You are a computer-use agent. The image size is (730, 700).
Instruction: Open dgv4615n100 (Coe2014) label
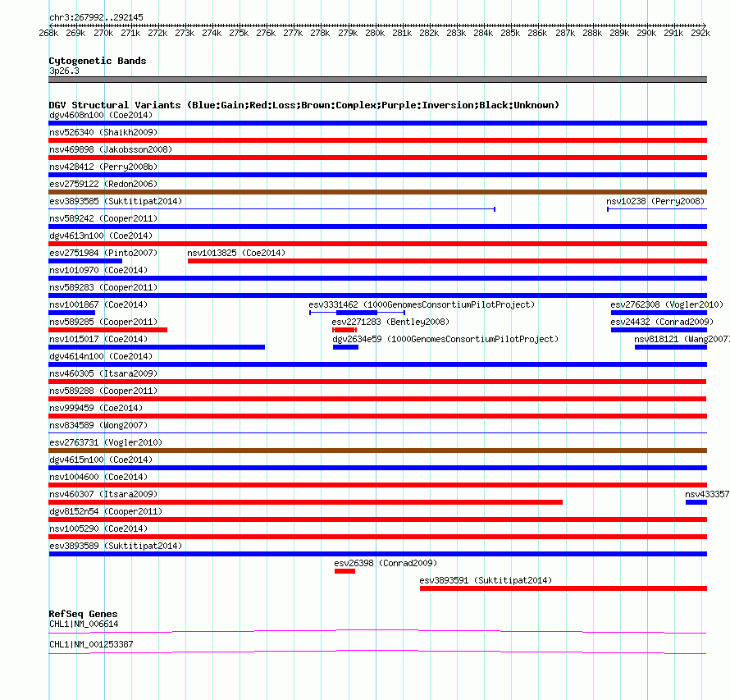(101, 460)
